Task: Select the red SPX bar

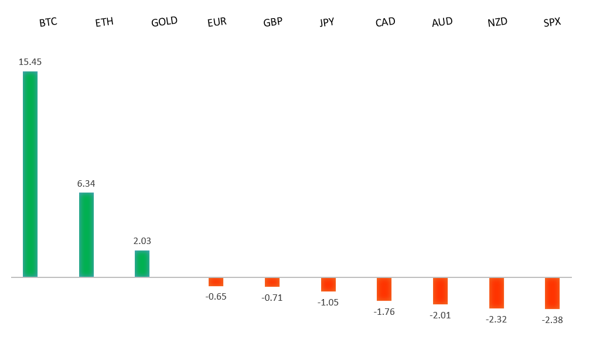Action: [x=552, y=293]
